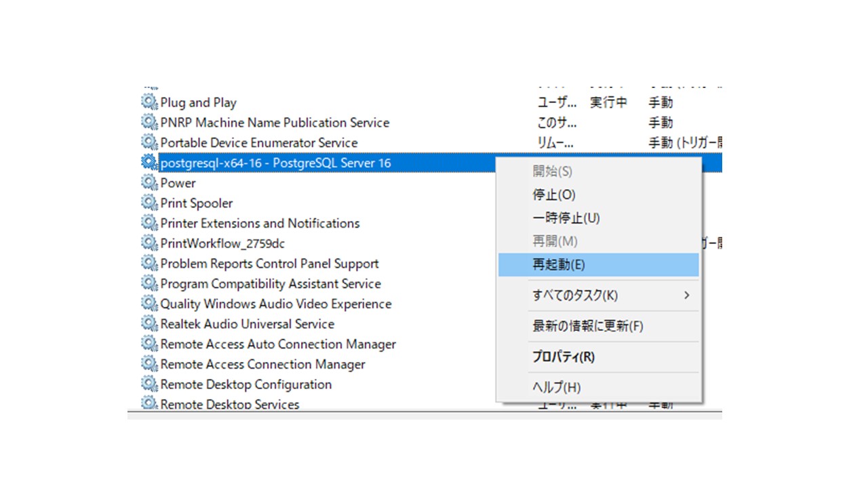Screen dimensions: 868x488
Task: Click the gear icon for Printer Extensions and Notifications
Action: (x=149, y=223)
